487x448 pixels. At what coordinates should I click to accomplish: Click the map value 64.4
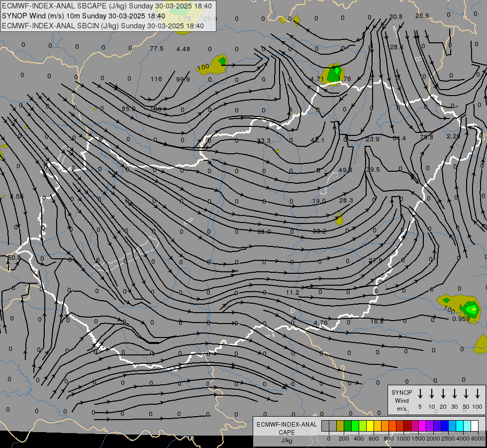pos(399,138)
